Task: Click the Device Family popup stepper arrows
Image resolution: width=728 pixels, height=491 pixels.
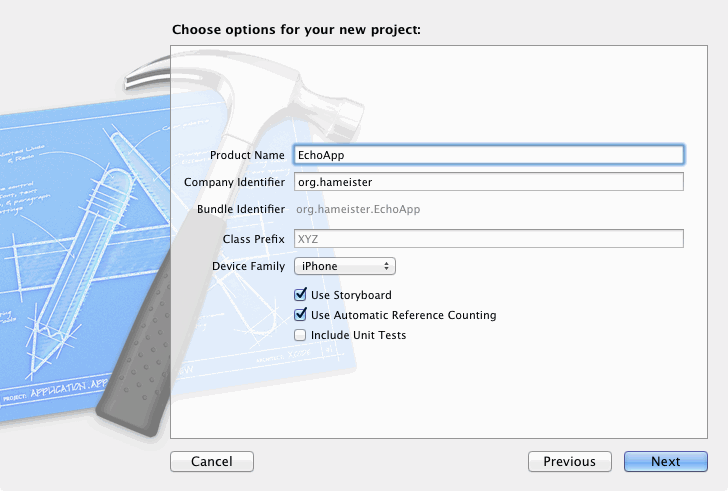Action: pyautogui.click(x=387, y=266)
